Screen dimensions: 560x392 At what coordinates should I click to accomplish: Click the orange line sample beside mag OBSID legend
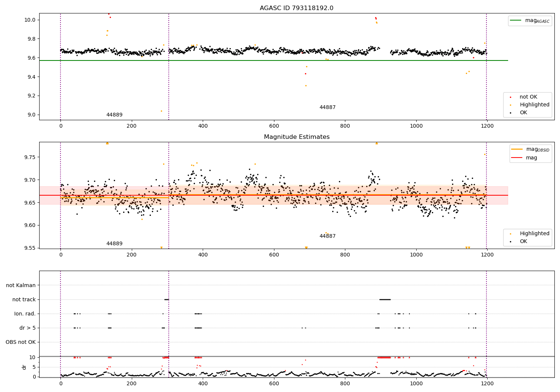517,149
